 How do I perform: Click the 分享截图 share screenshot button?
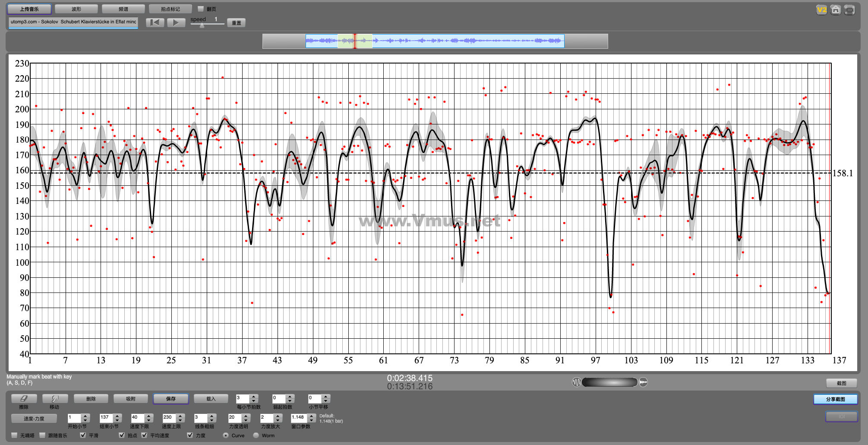pyautogui.click(x=835, y=399)
